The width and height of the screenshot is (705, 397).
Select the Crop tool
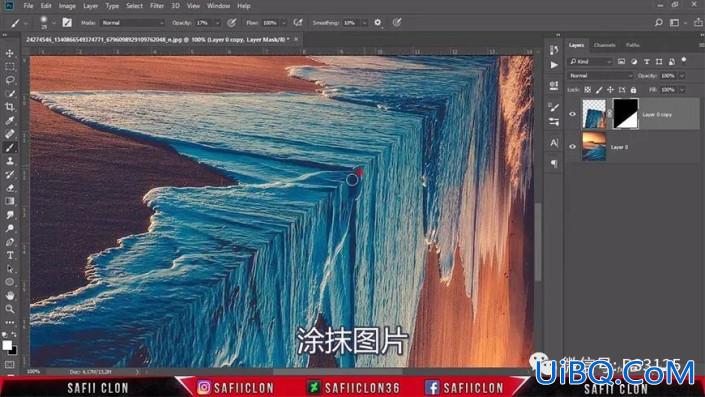tap(9, 107)
